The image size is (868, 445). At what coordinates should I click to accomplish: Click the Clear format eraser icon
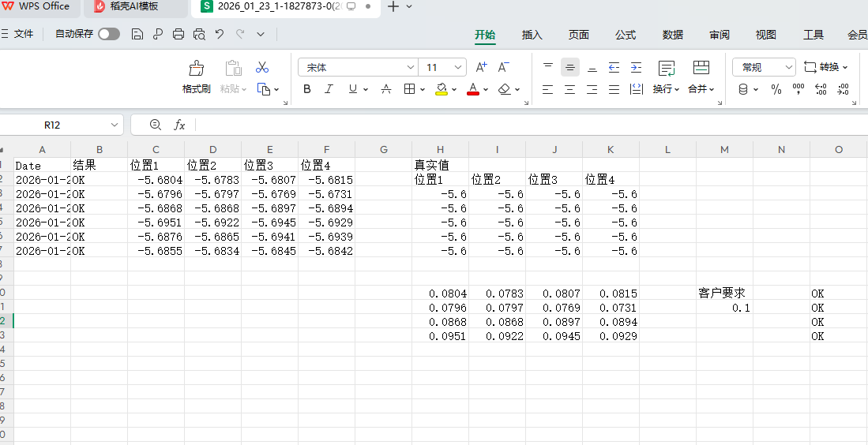tap(505, 89)
